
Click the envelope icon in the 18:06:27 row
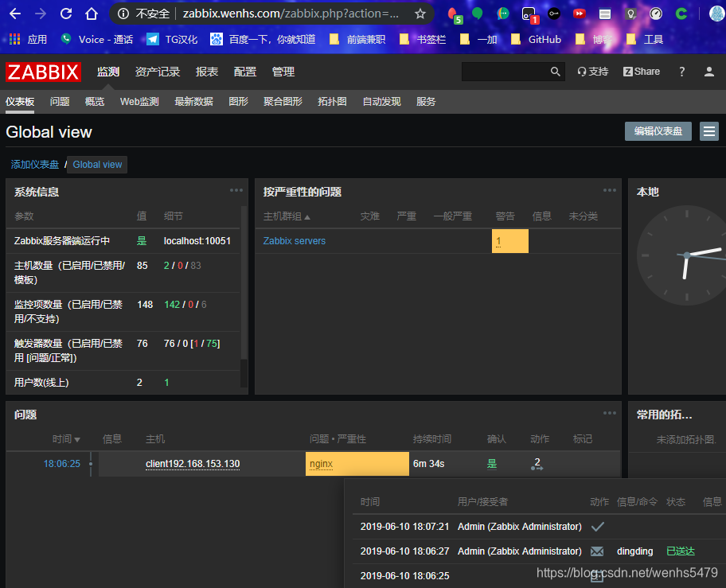597,551
